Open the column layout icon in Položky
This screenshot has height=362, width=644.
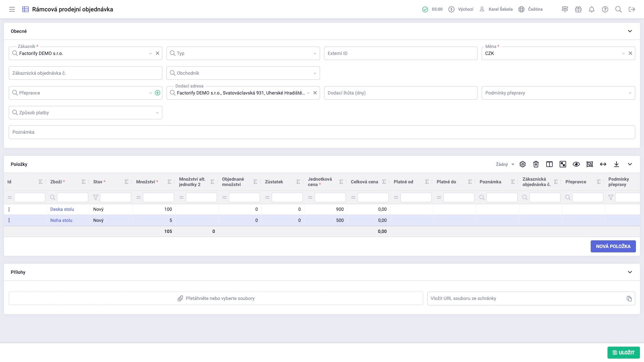[x=549, y=164]
